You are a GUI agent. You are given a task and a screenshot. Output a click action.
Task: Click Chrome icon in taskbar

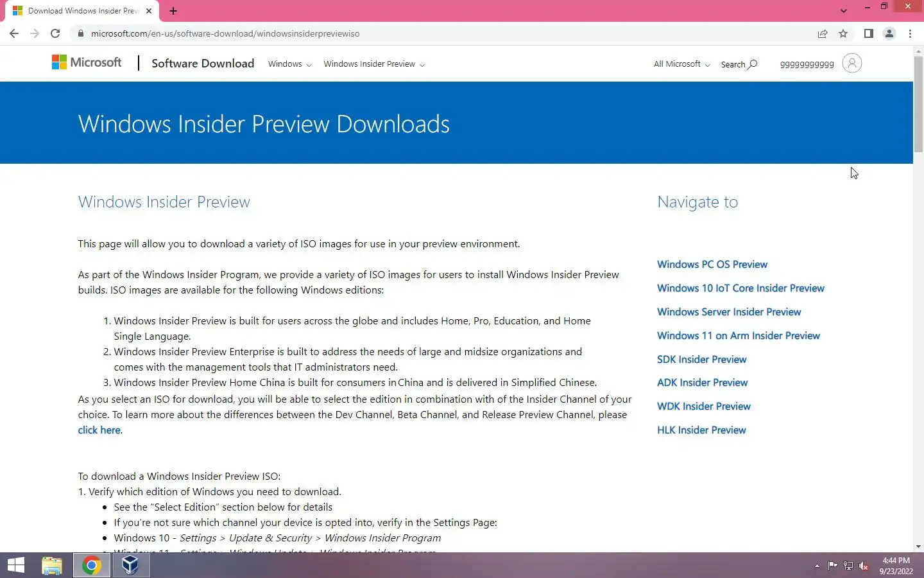[x=91, y=565]
